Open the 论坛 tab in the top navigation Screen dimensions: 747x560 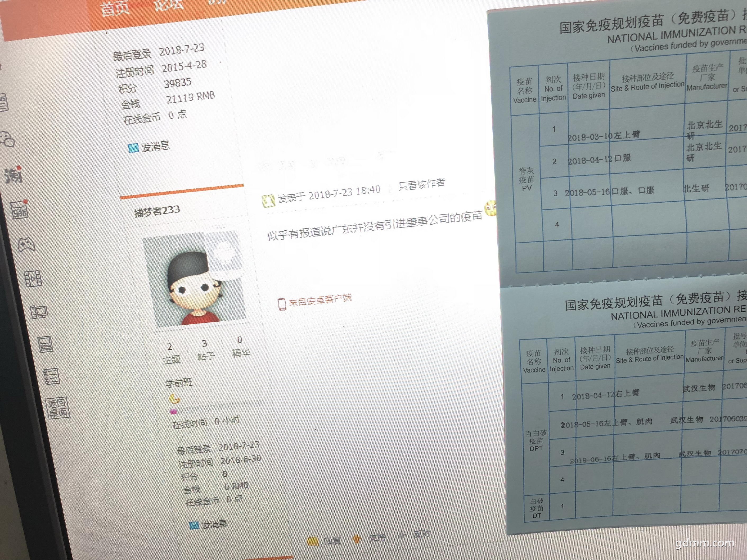169,5
